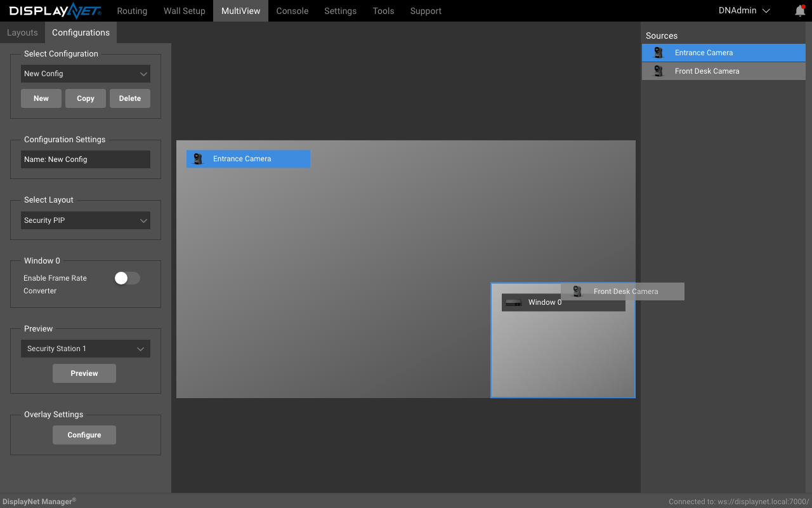Click the camera icon on the dragged Front Desk Camera
Viewport: 812px width, 508px height.
(577, 291)
